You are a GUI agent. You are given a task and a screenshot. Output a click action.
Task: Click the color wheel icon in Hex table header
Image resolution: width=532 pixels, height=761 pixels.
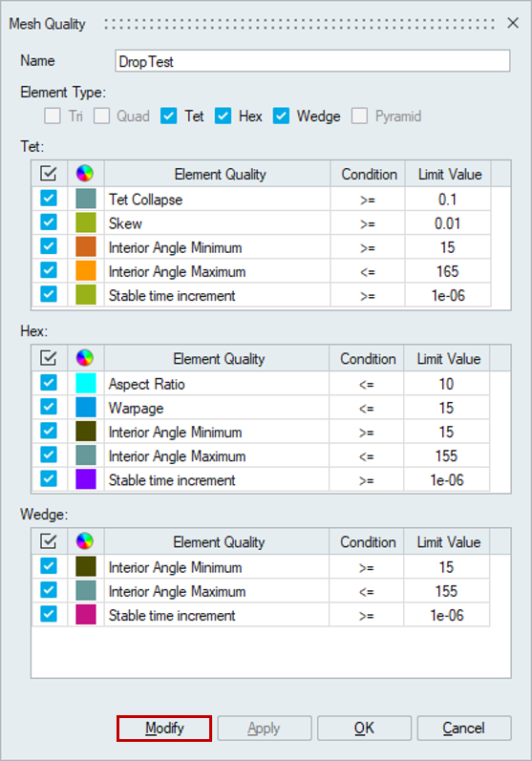point(85,358)
